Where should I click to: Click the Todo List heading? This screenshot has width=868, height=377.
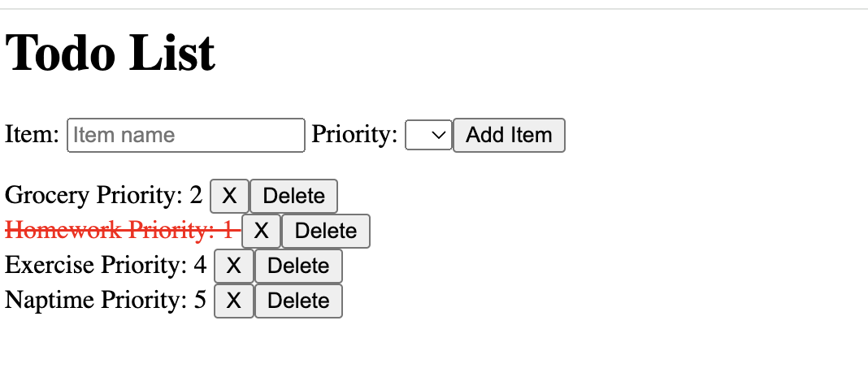point(111,54)
